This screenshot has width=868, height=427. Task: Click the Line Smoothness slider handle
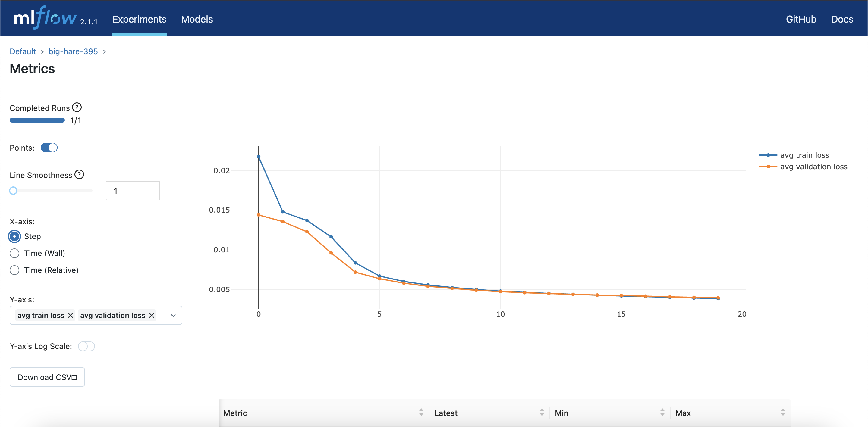pyautogui.click(x=13, y=191)
